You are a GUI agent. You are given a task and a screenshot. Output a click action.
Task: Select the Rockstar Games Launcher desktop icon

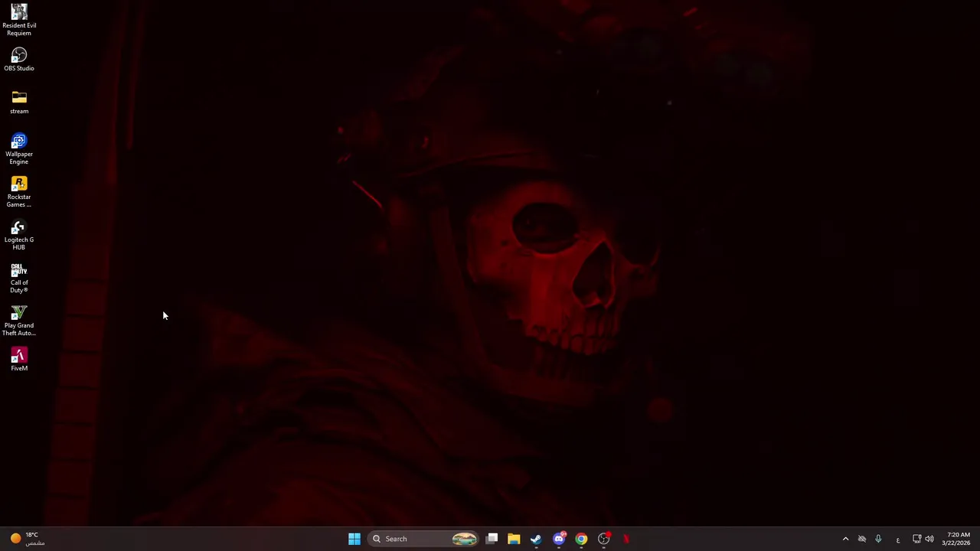click(19, 192)
